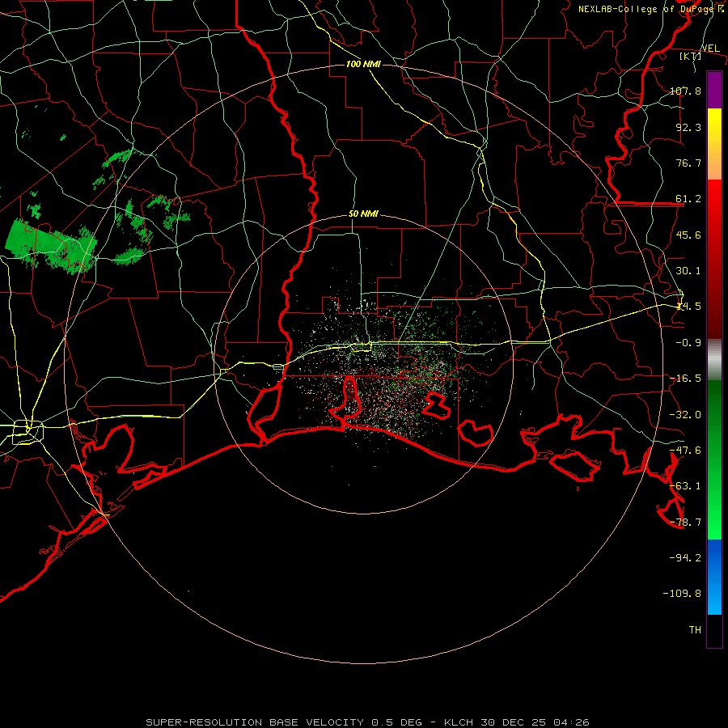728x728 pixels.
Task: Select the 61.2 legend value
Action: (x=688, y=199)
